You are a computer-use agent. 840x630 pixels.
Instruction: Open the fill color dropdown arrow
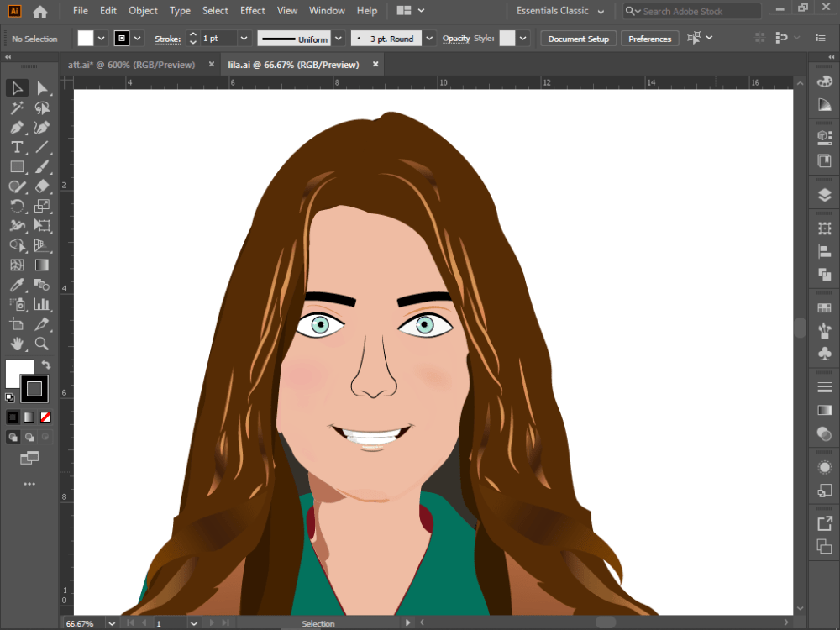(x=101, y=39)
